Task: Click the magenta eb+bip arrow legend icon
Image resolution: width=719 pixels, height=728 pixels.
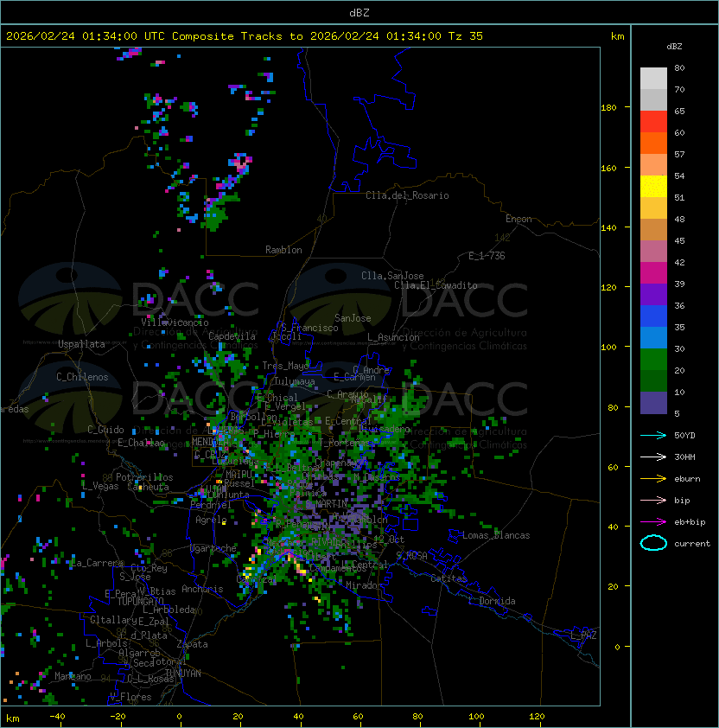Action: 653,522
